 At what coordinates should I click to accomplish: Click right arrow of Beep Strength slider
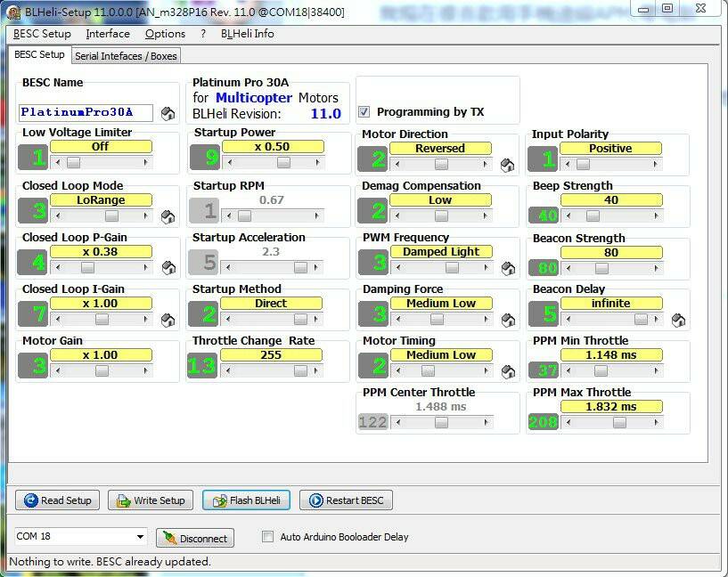pos(656,215)
